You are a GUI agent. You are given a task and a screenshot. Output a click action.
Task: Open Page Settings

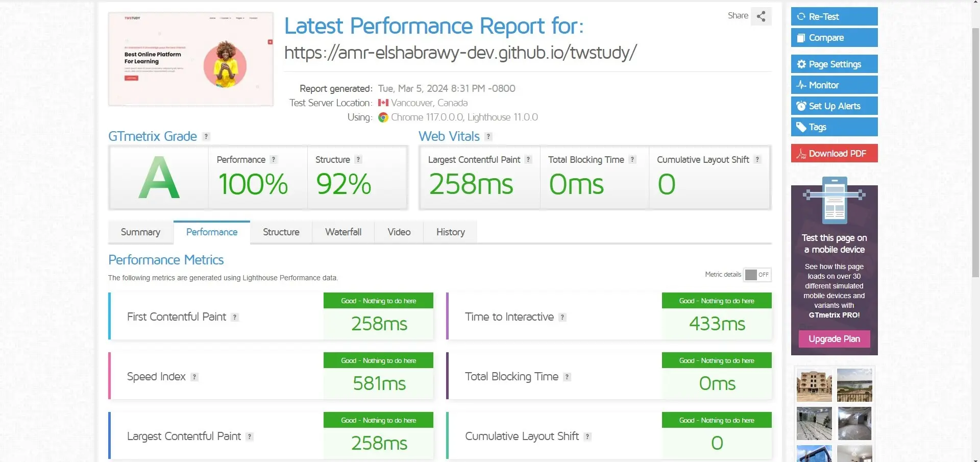[x=835, y=64]
